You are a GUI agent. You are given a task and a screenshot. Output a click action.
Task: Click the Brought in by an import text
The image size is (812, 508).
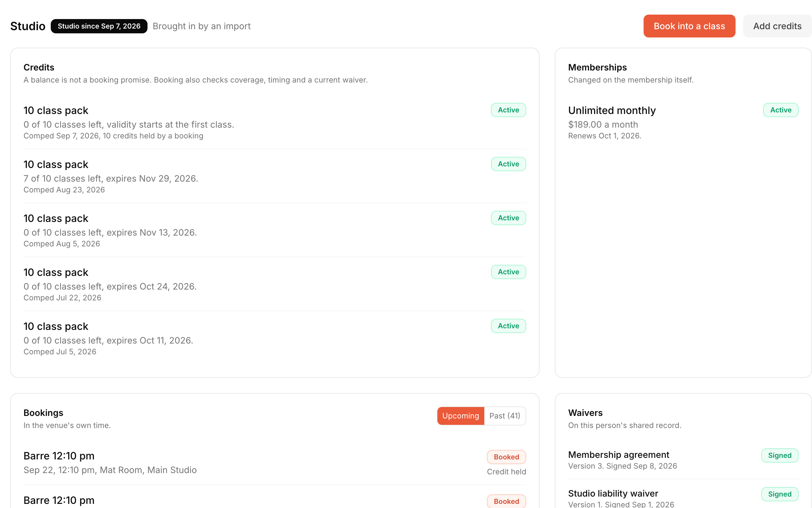pos(202,26)
